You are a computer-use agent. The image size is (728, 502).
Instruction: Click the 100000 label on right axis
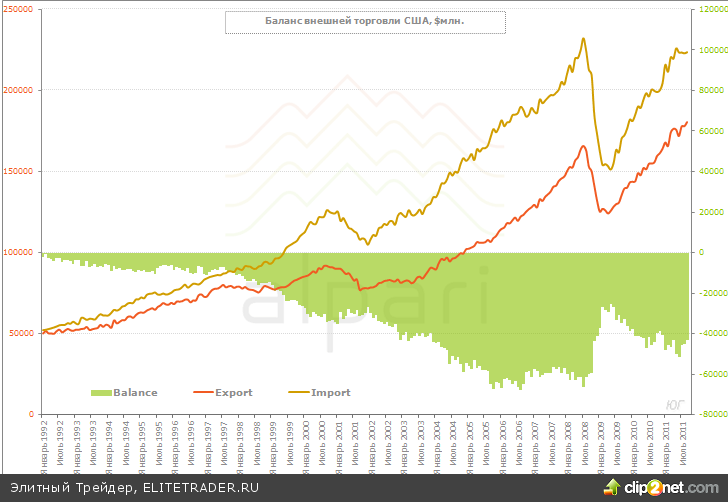click(x=713, y=50)
